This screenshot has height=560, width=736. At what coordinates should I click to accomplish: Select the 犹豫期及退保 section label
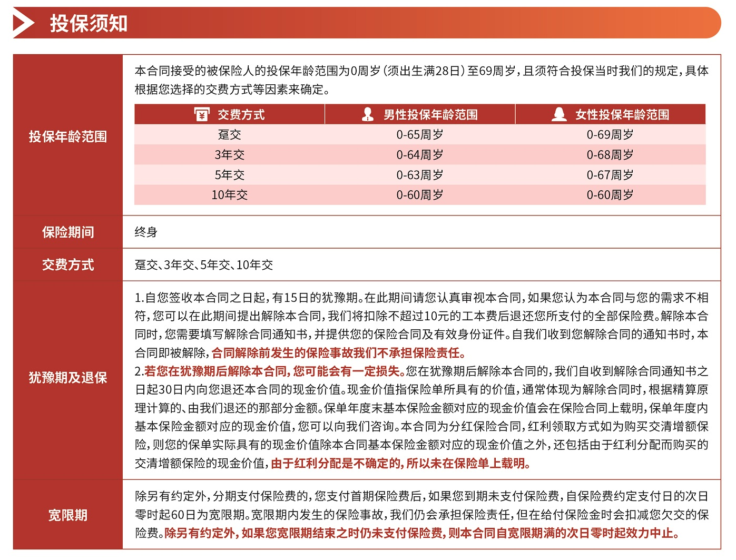68,378
